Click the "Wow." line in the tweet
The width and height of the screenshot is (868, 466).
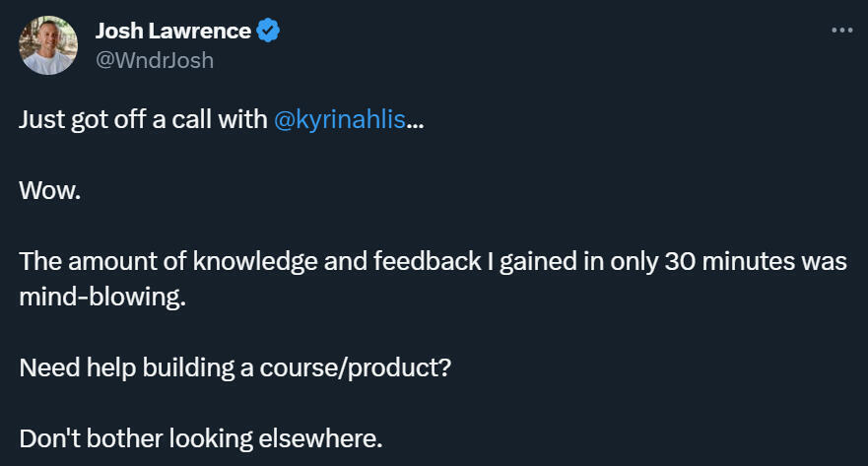point(48,192)
